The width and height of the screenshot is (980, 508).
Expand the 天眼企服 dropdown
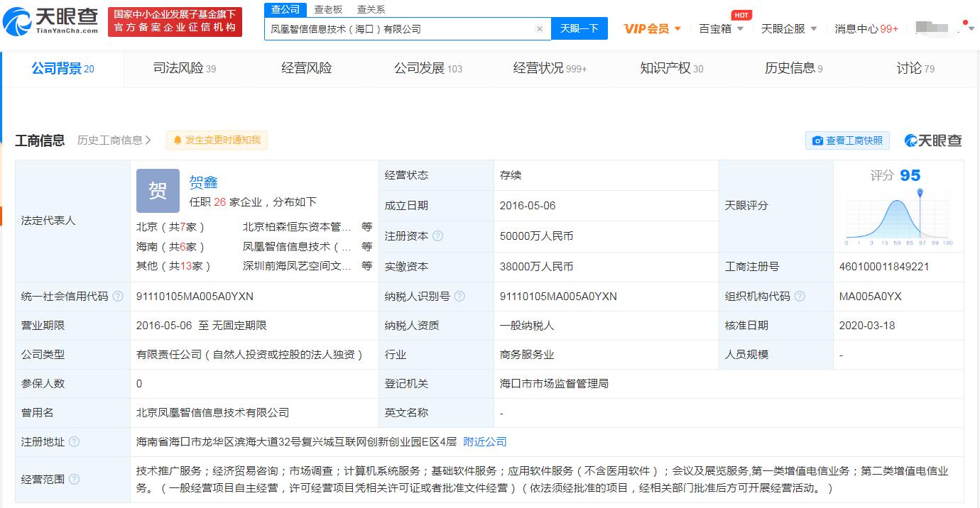[788, 29]
